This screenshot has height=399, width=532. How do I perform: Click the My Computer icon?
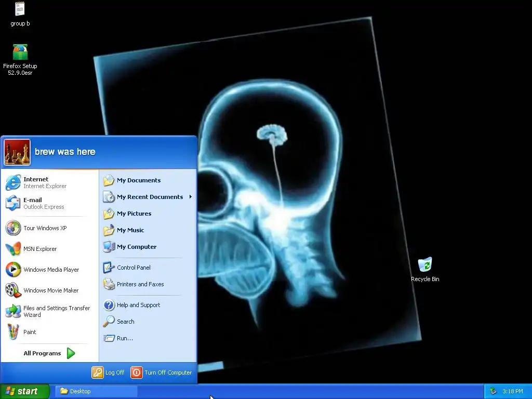[x=109, y=247]
